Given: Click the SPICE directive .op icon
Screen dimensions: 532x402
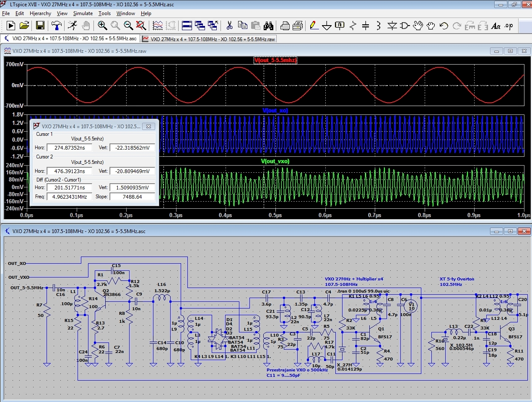Looking at the screenshot, I should [x=509, y=26].
